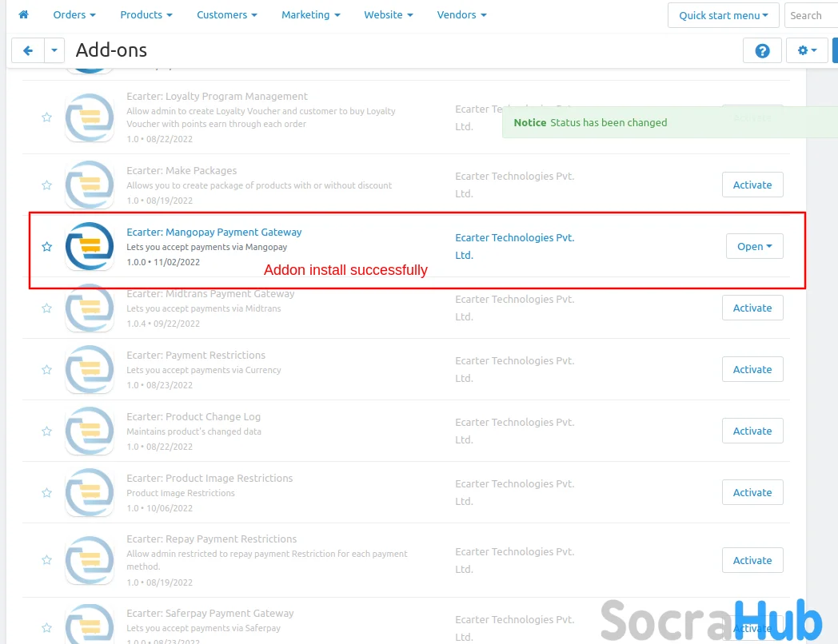Open the Vendors menu

coord(461,15)
